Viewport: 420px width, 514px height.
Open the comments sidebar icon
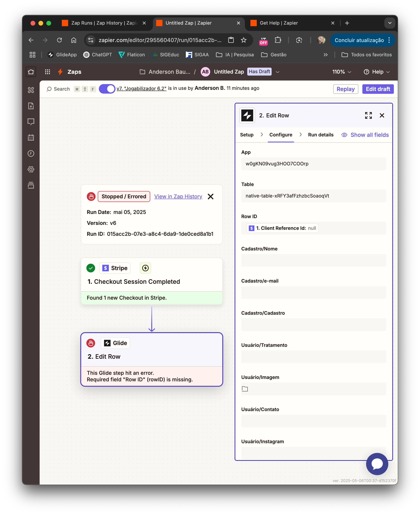[31, 122]
